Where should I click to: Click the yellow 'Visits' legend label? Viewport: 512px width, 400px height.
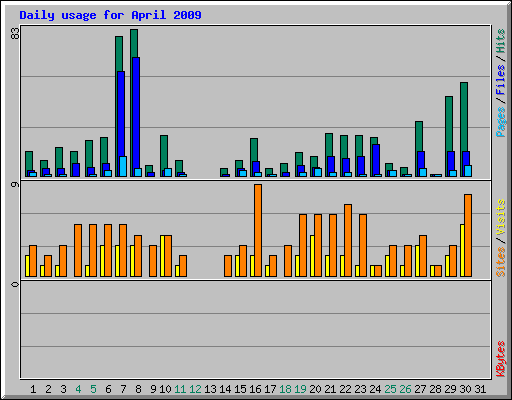pos(500,218)
